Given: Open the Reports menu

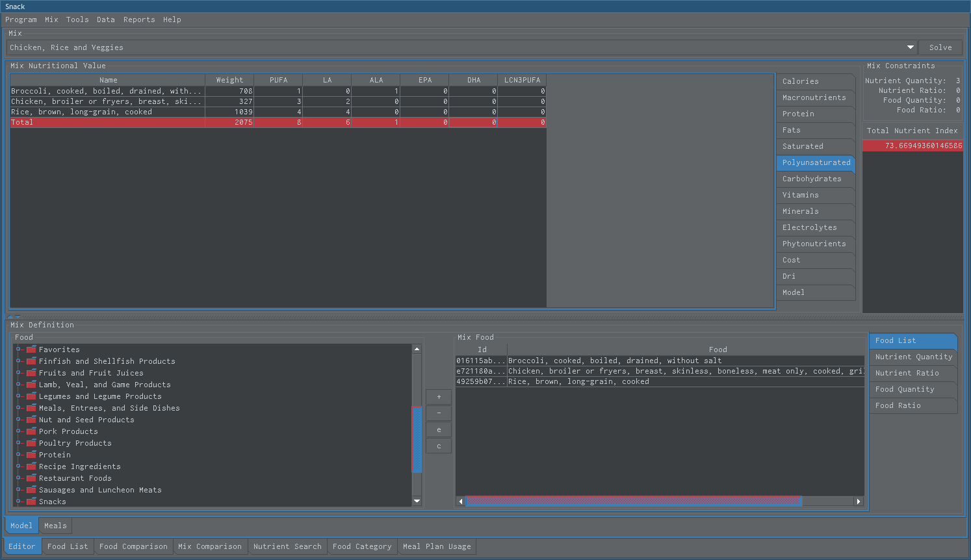Looking at the screenshot, I should pos(139,19).
